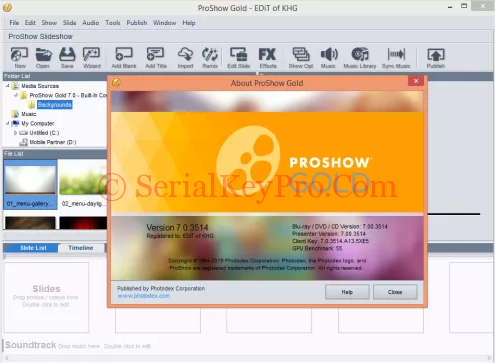Close About ProShow Gold dialog with X

(416, 81)
